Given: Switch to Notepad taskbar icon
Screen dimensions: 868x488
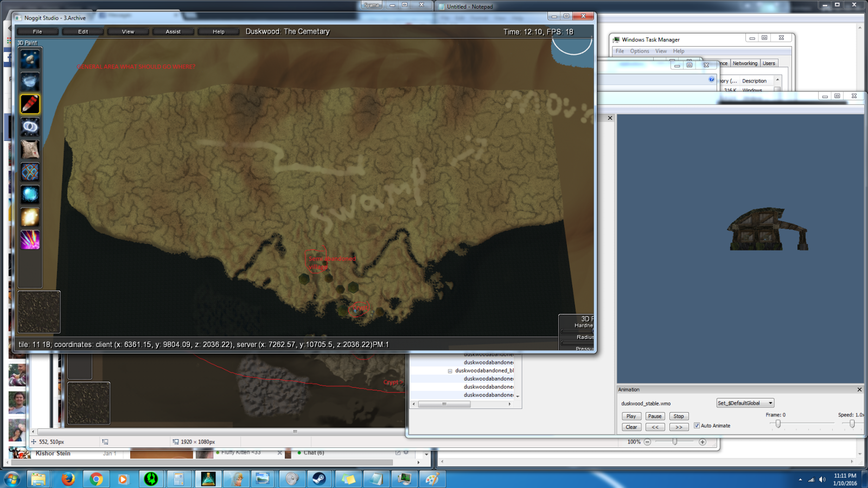Looking at the screenshot, I should point(376,479).
